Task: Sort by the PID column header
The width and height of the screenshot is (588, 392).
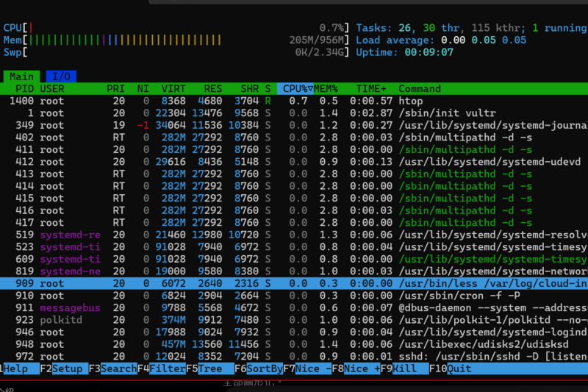Action: coord(24,88)
